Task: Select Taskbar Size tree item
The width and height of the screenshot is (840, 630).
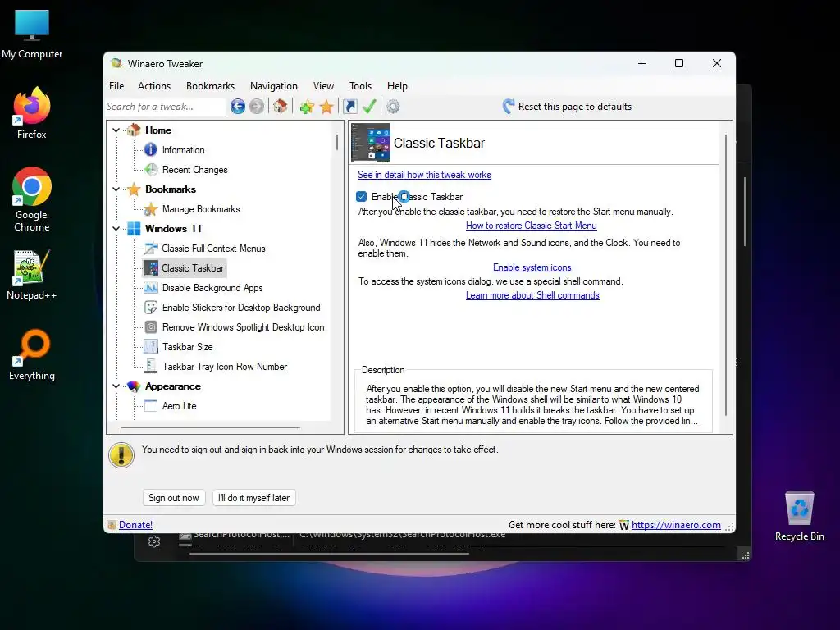Action: [188, 347]
